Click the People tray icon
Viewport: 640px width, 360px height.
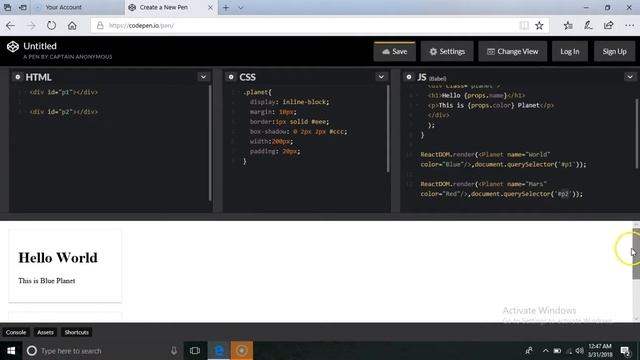click(529, 351)
